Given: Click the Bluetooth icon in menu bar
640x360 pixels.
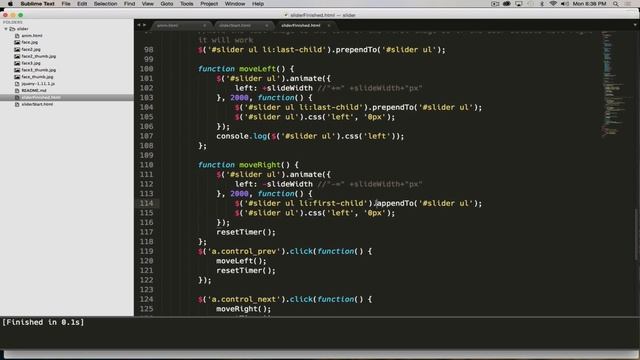Looking at the screenshot, I should coord(542,4).
